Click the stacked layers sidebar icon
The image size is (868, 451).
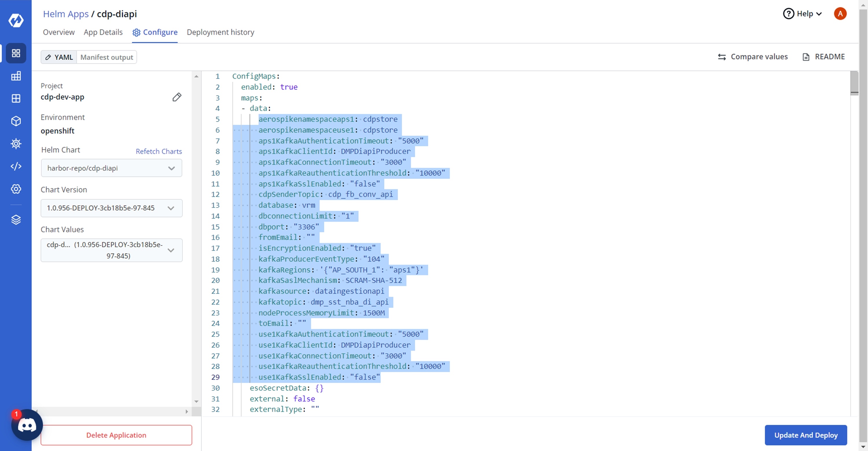click(x=16, y=220)
